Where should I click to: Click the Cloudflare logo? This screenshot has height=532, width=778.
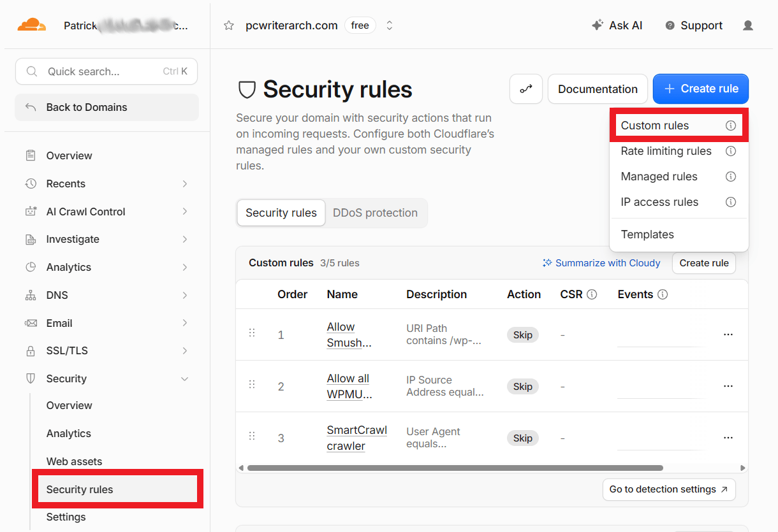[31, 25]
